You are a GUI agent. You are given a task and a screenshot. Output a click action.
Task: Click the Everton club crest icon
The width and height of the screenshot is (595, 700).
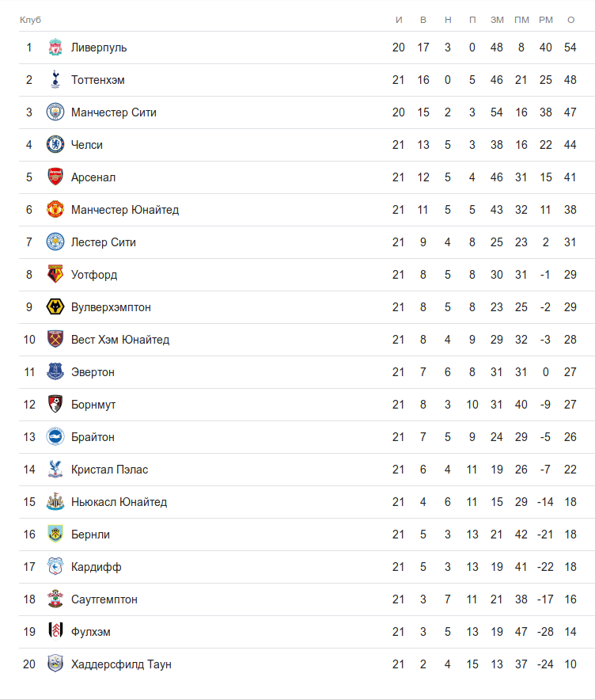[x=55, y=372]
